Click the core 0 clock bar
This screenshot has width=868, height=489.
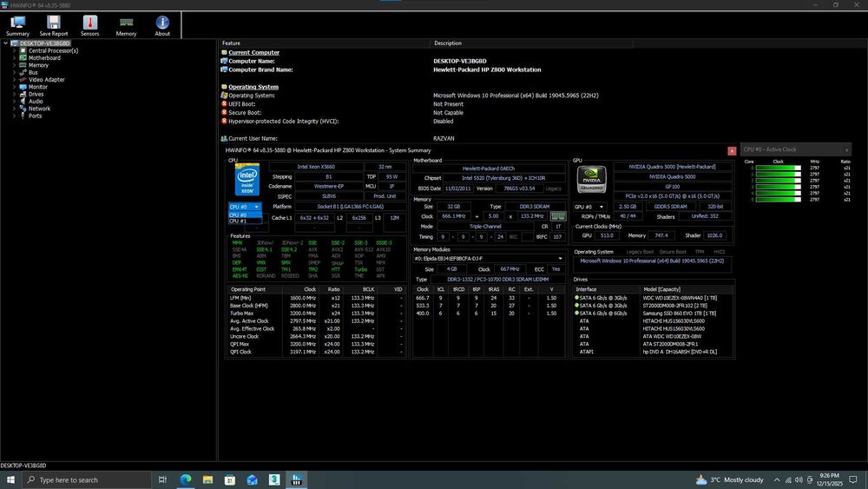(x=778, y=168)
